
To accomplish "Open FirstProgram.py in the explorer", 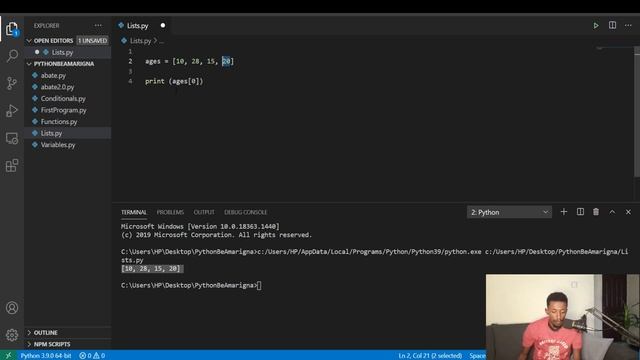I will tap(67, 110).
